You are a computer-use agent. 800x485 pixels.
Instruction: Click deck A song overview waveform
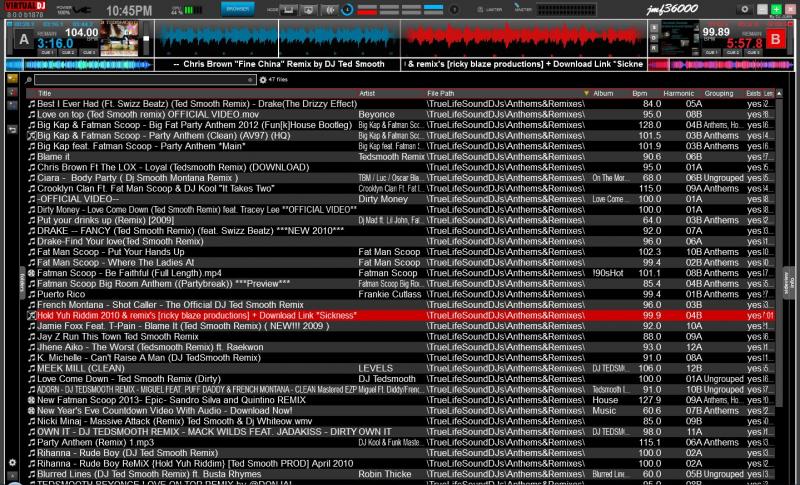pos(79,65)
